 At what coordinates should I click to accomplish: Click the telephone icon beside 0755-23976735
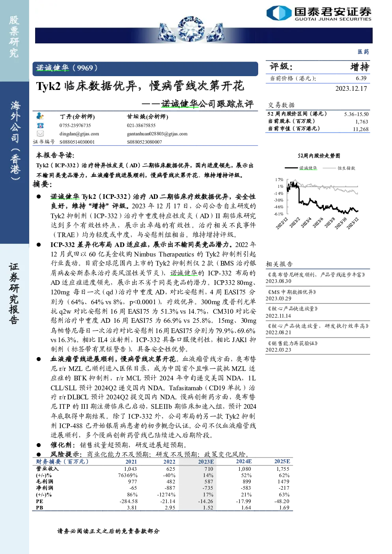click(x=40, y=125)
